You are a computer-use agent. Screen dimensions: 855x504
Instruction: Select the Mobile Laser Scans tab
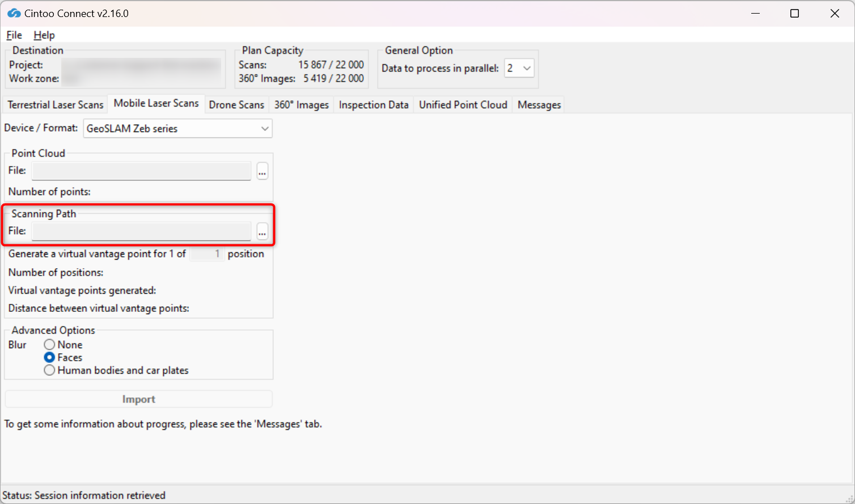156,103
